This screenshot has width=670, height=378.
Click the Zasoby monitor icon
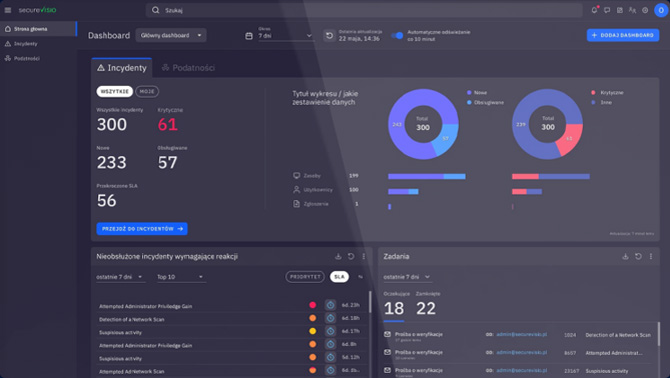(x=297, y=176)
